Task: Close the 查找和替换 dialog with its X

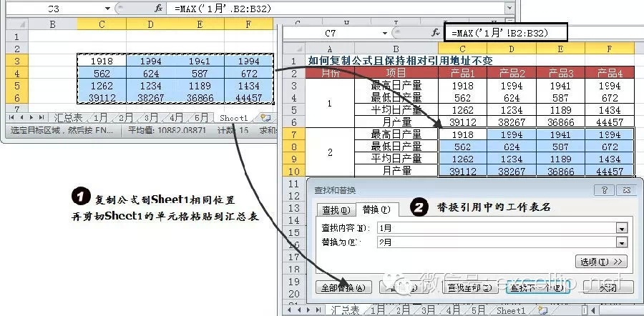Action: coord(626,190)
